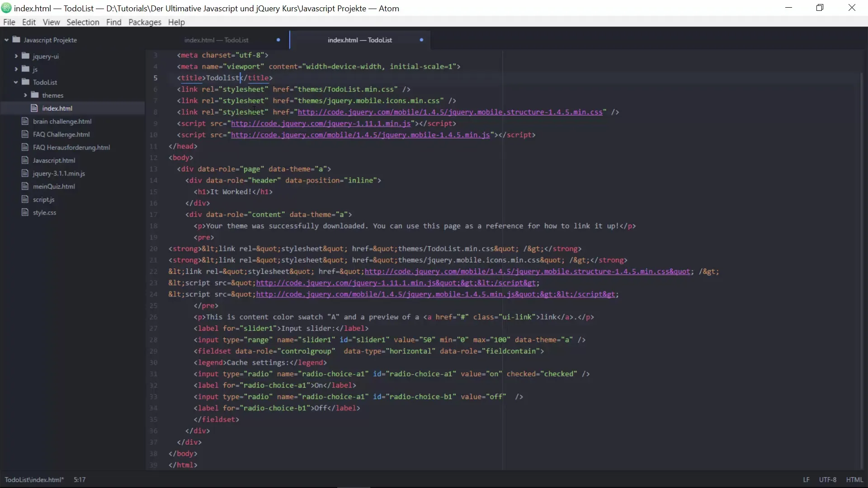Image resolution: width=868 pixels, height=488 pixels.
Task: Click modified dot on first index.html tab
Action: click(x=278, y=40)
